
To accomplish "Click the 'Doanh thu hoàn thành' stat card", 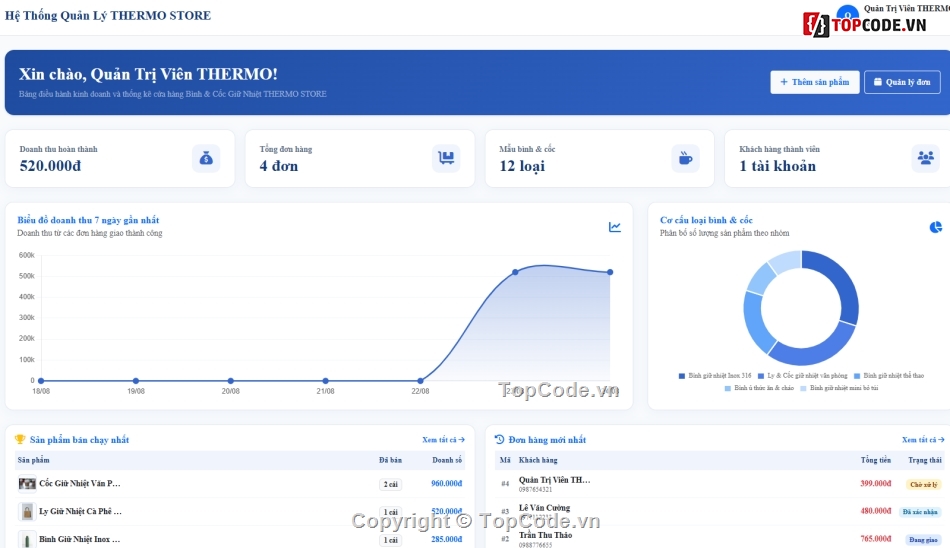I will pos(120,158).
